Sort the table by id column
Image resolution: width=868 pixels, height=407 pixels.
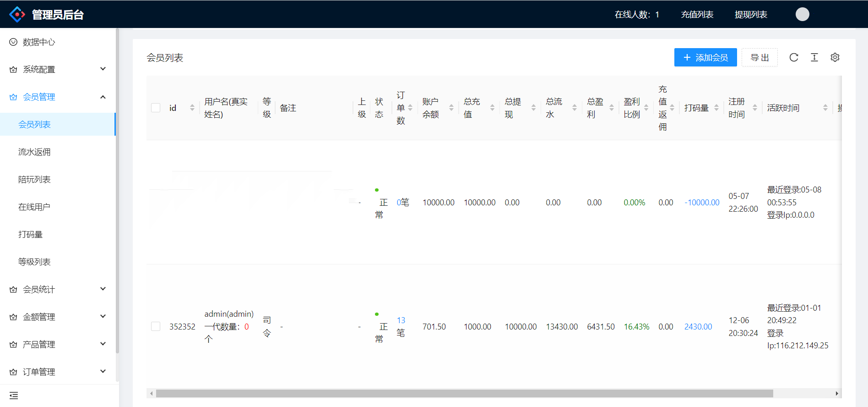coord(192,108)
